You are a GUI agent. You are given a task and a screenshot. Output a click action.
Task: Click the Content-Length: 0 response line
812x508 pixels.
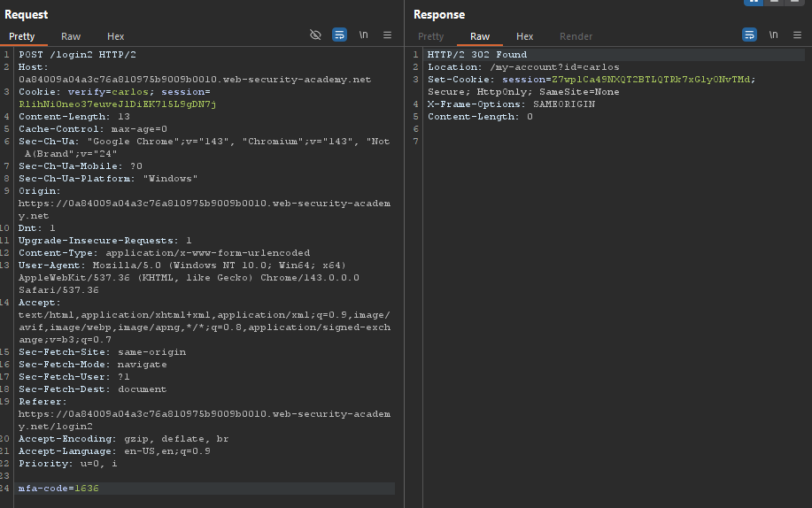(480, 117)
